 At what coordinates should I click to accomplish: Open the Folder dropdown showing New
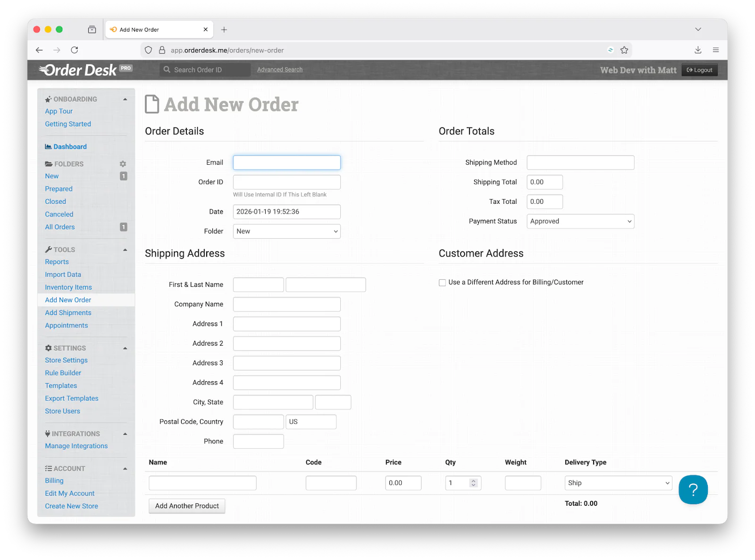pos(286,231)
